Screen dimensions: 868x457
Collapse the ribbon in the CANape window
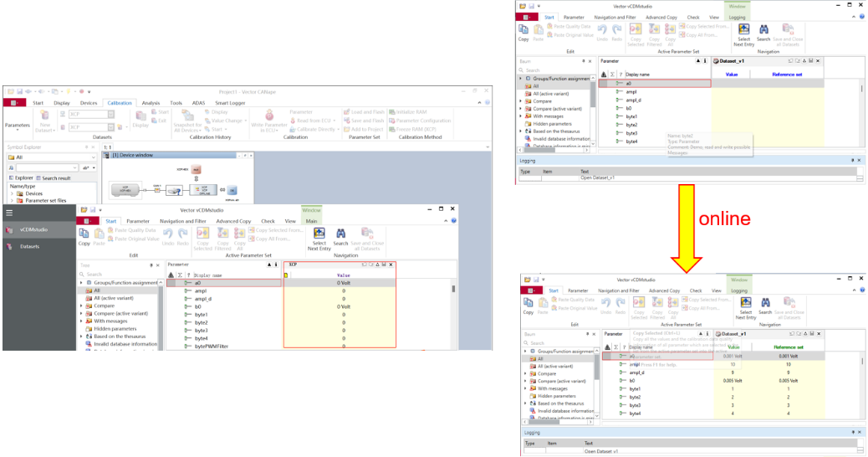point(479,102)
